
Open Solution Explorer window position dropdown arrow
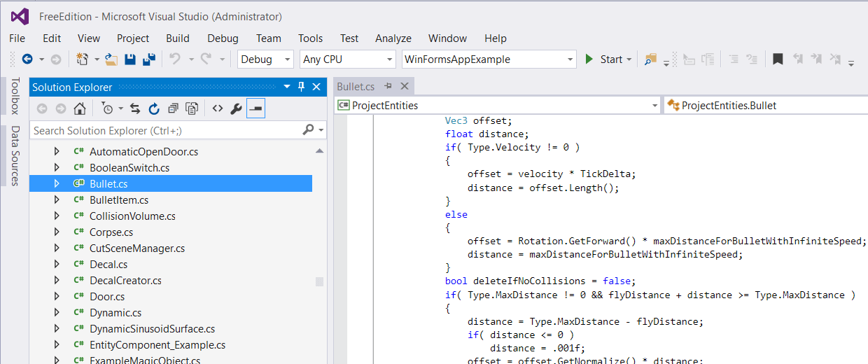(286, 87)
